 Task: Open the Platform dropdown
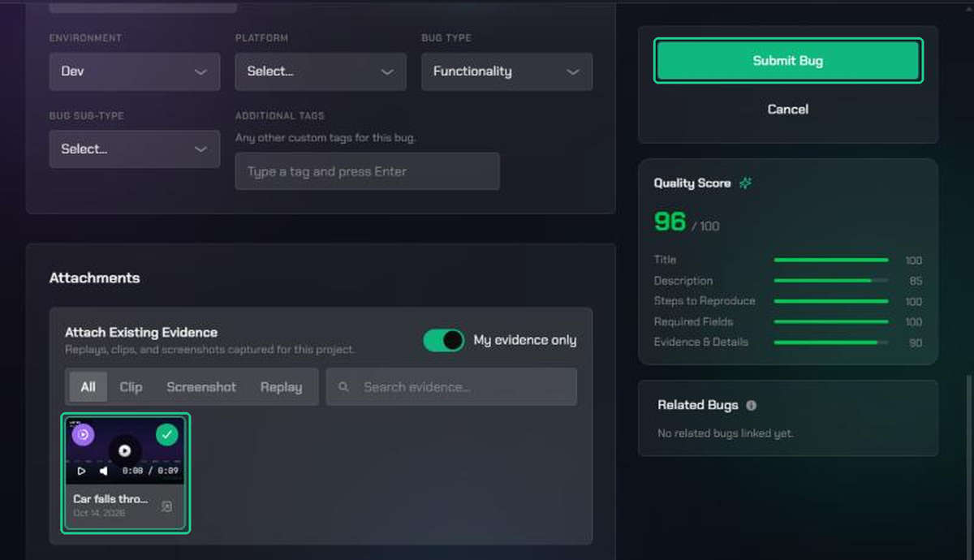coord(320,71)
